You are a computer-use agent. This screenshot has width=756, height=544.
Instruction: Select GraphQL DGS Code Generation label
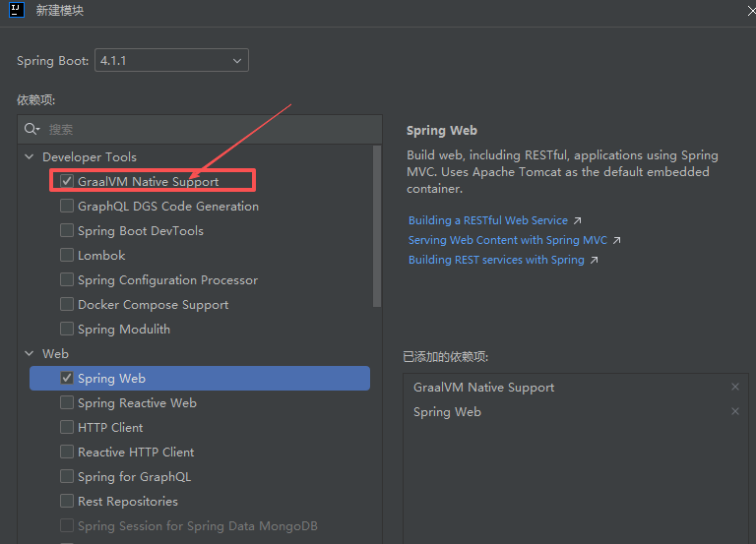168,207
